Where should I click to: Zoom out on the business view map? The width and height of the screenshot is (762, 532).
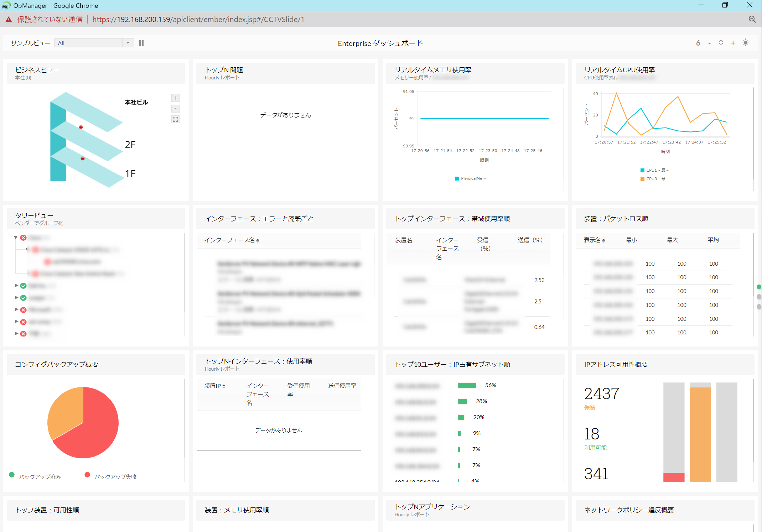coord(175,109)
